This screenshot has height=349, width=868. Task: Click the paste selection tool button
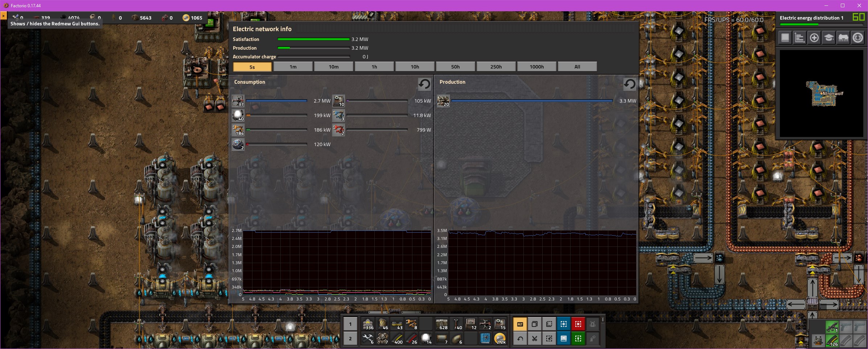549,324
